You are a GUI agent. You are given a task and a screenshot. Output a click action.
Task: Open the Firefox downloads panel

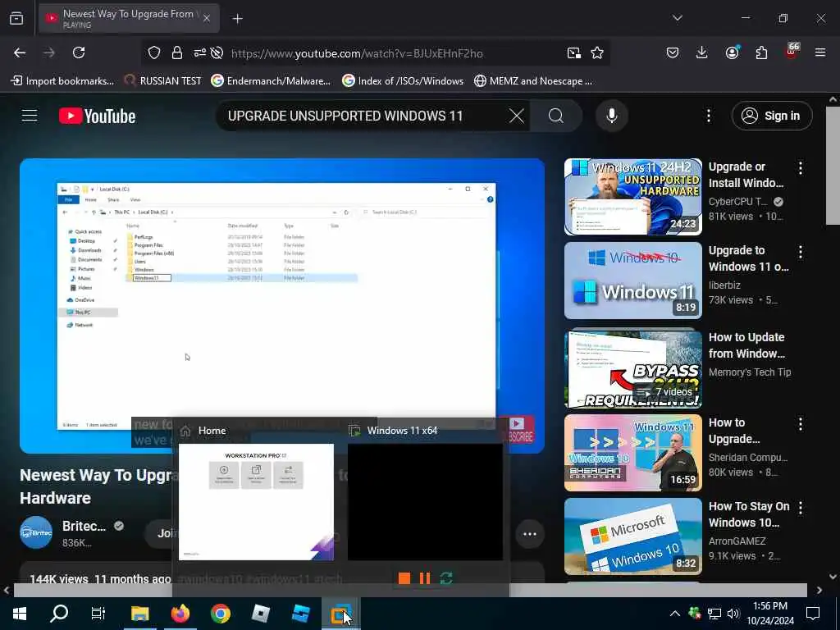(x=702, y=52)
